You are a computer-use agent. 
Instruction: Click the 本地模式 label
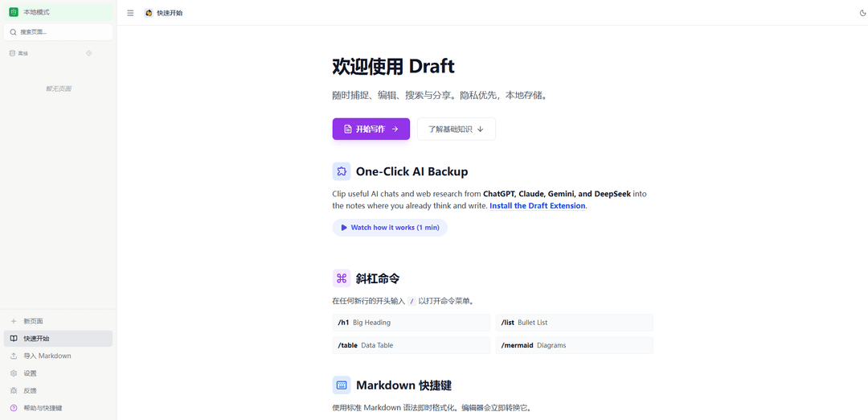tap(36, 12)
